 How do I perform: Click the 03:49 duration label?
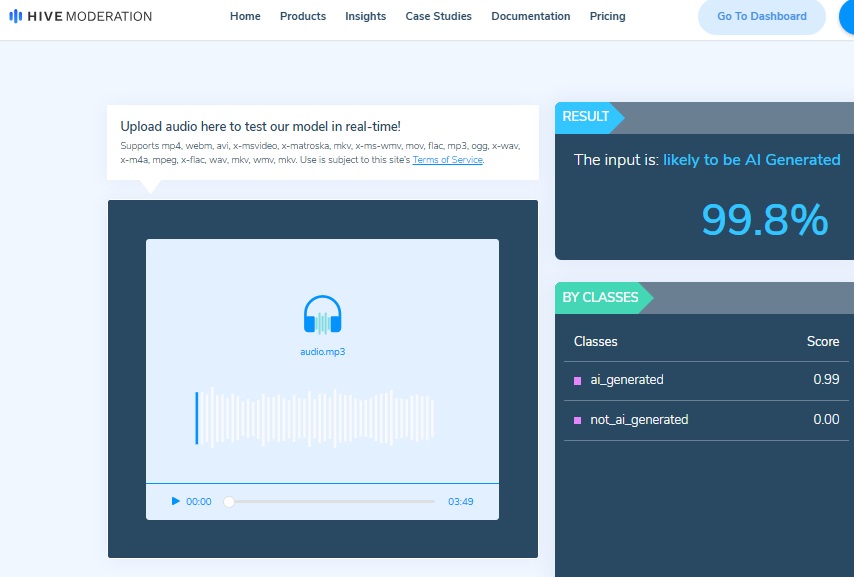click(x=461, y=502)
